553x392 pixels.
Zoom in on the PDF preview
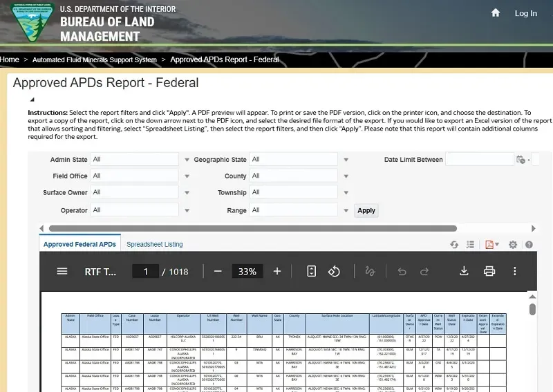coord(277,271)
